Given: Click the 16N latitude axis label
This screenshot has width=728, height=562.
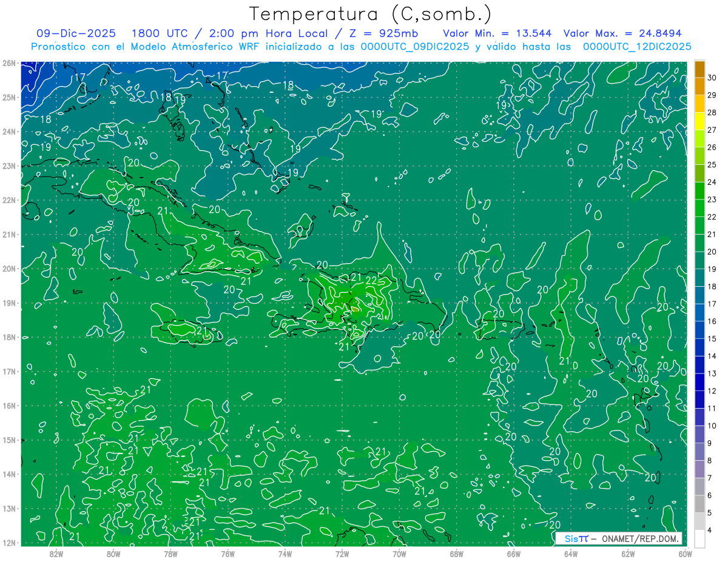Looking at the screenshot, I should coord(9,406).
